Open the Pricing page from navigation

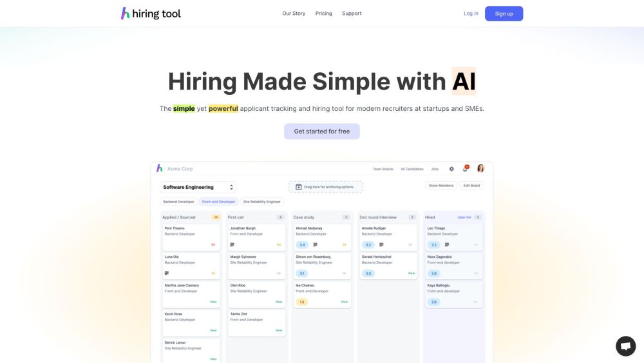[x=324, y=14]
